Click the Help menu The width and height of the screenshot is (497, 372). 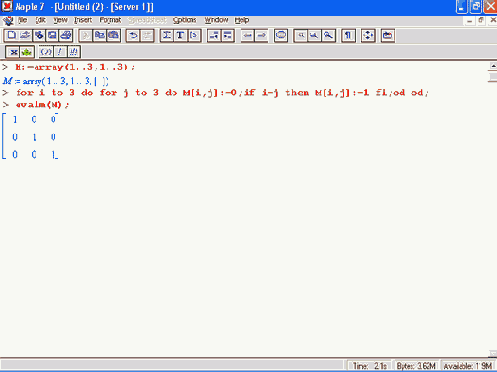pos(242,20)
